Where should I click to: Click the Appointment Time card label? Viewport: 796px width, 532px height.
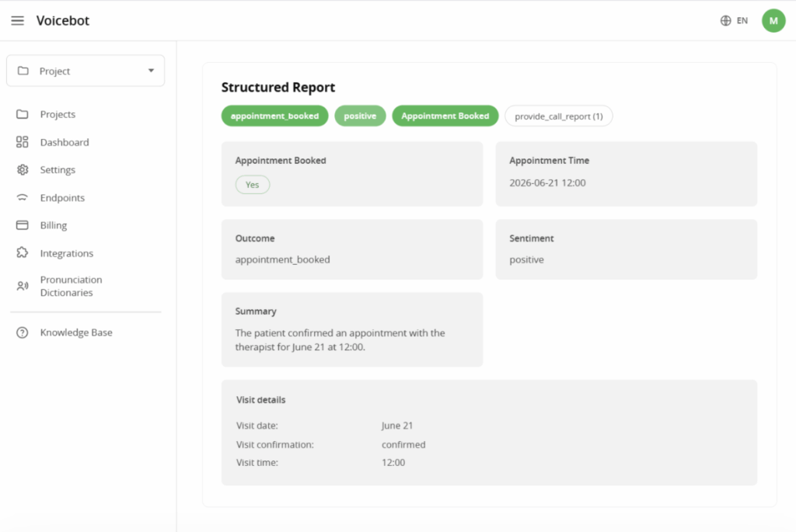pos(550,160)
